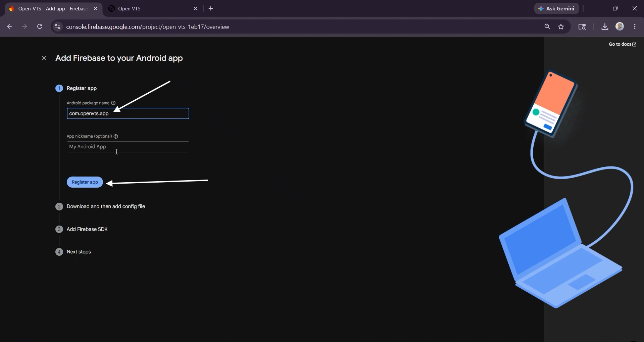Screen dimensions: 644x342
Task: Click the App nickname input field
Action: [128, 147]
